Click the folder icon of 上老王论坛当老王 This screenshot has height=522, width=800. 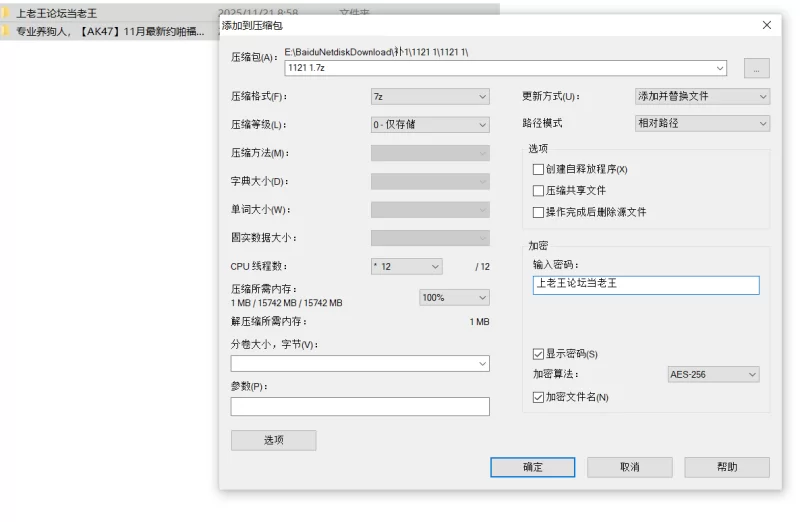(x=5, y=13)
